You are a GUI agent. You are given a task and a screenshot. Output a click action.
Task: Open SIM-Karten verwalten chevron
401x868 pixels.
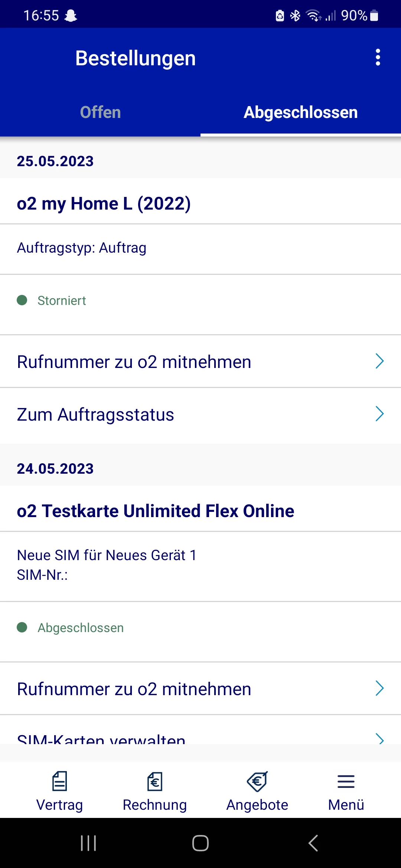click(379, 739)
